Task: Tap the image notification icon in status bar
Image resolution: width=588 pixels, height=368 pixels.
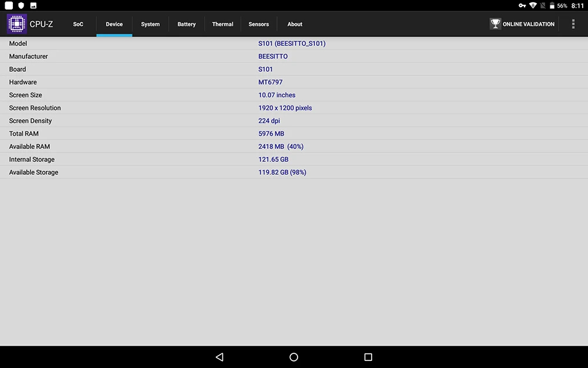Action: click(x=34, y=5)
